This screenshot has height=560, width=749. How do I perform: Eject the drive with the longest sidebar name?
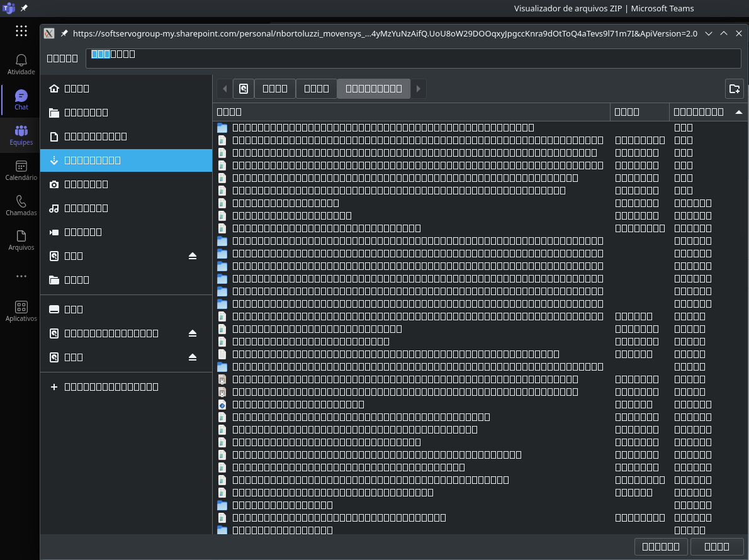(193, 333)
